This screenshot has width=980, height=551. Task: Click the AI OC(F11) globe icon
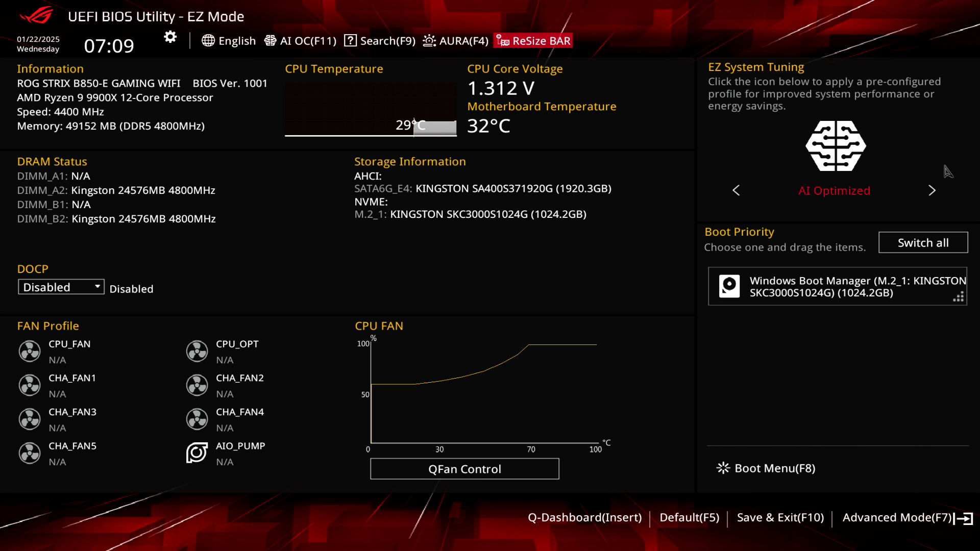270,41
